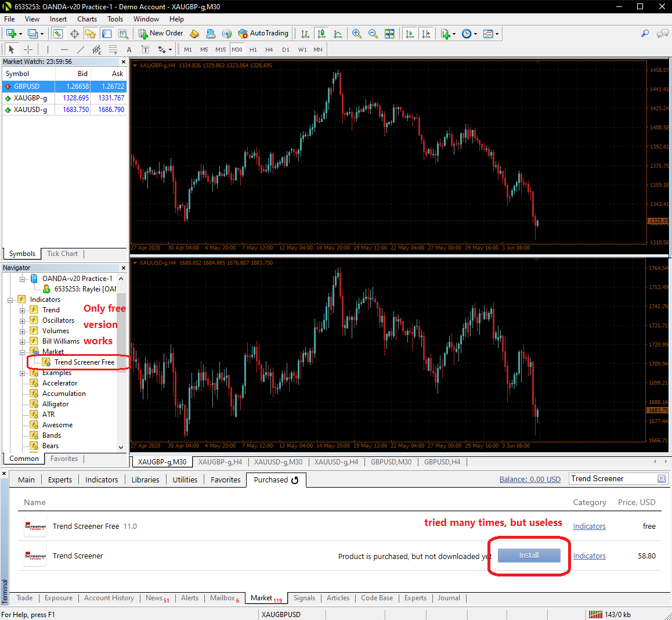Collapse the Indicators tree node

(10, 300)
